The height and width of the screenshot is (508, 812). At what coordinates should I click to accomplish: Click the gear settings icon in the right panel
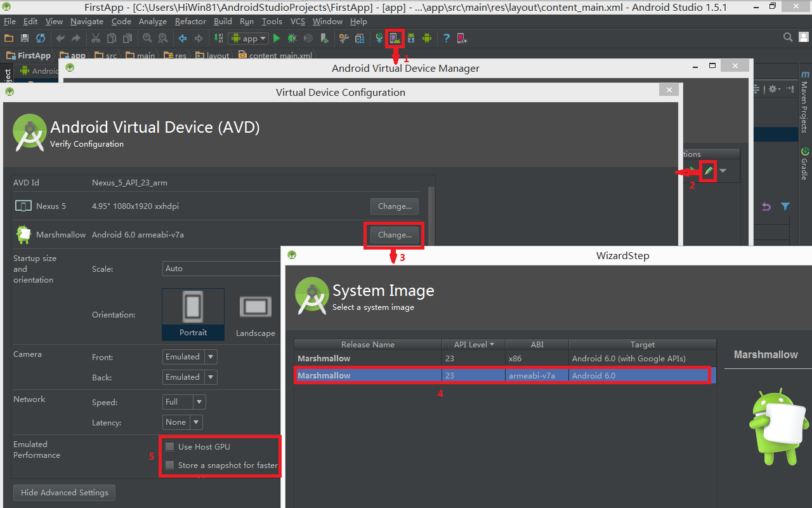pos(773,90)
